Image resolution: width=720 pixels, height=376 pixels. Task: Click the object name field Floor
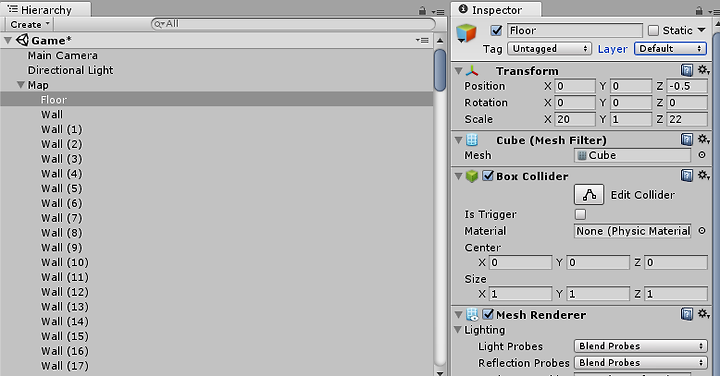coord(575,30)
